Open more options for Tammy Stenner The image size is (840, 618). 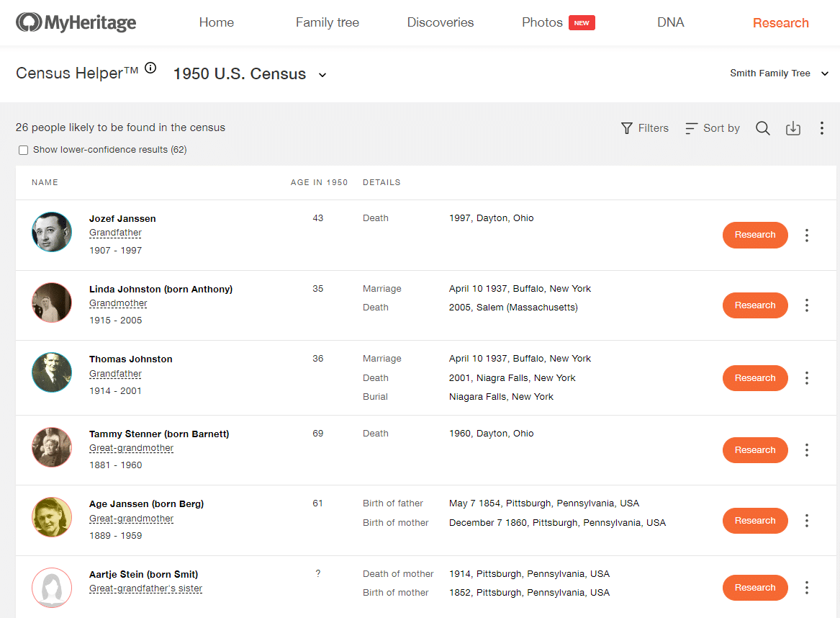point(807,450)
